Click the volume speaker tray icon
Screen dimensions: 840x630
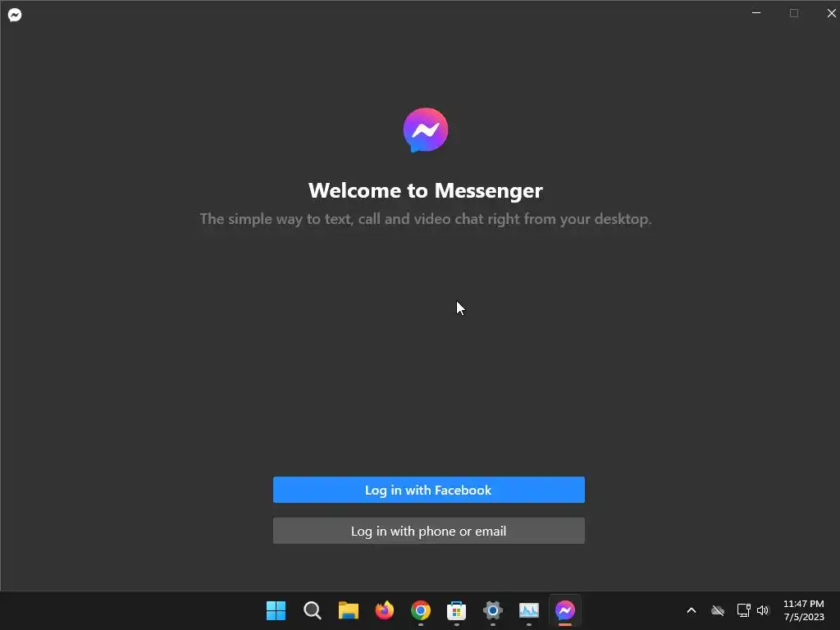(x=763, y=610)
